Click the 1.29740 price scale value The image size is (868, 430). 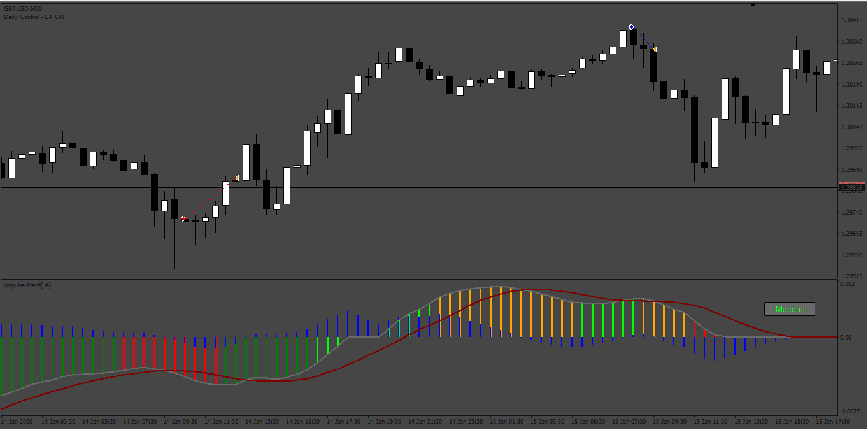851,213
